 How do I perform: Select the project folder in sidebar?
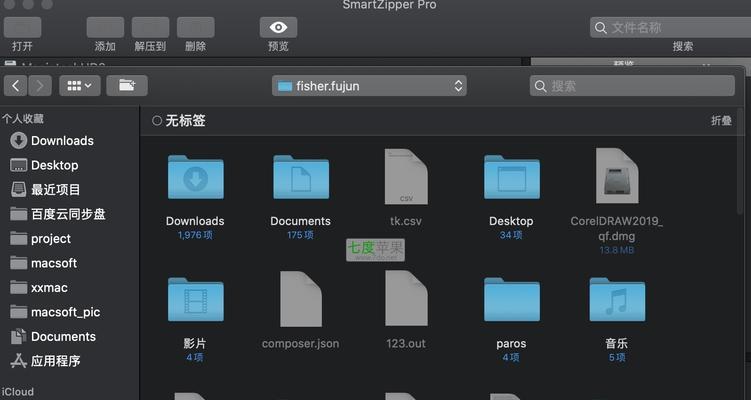(40, 239)
